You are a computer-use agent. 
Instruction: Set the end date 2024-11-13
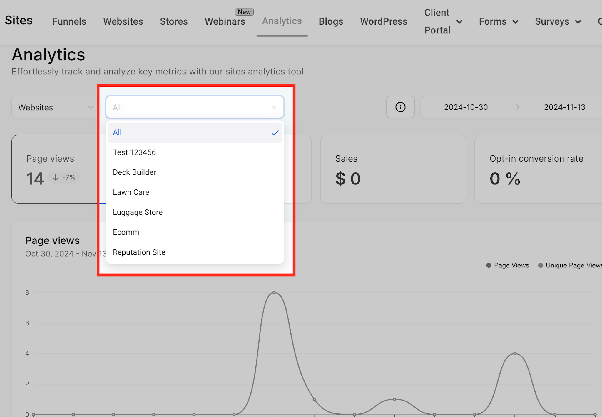tap(564, 107)
